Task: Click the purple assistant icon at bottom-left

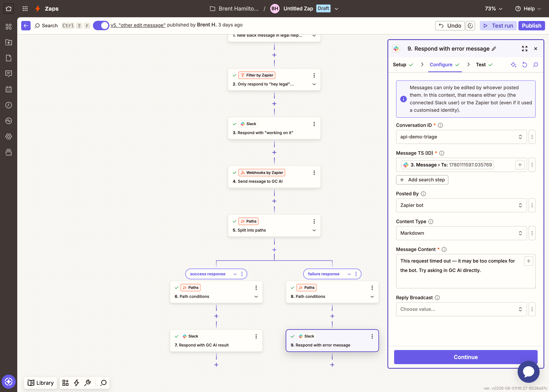Action: [x=9, y=382]
